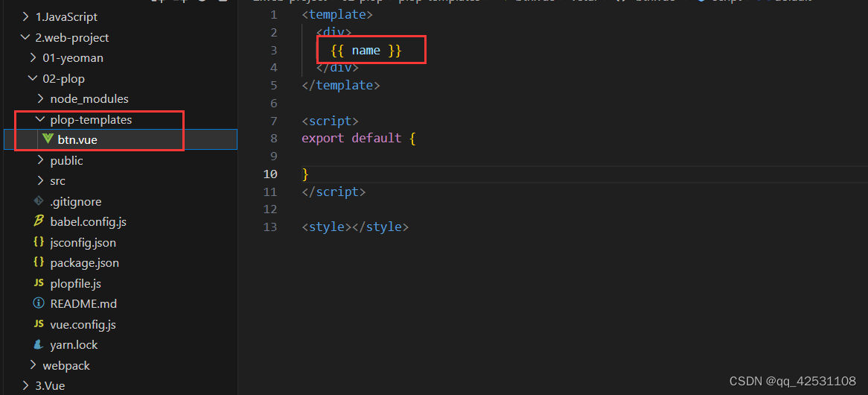Click the closing </script> tag text
This screenshot has height=395, width=868.
pos(334,192)
